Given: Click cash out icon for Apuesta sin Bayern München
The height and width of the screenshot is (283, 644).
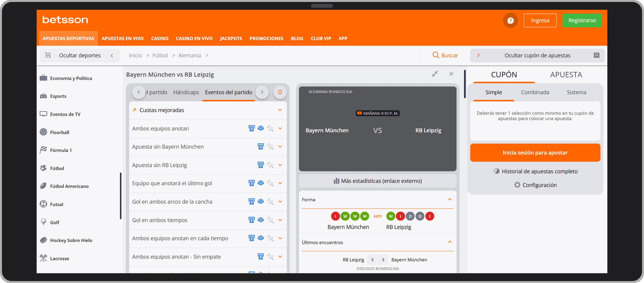Looking at the screenshot, I should 261,146.
